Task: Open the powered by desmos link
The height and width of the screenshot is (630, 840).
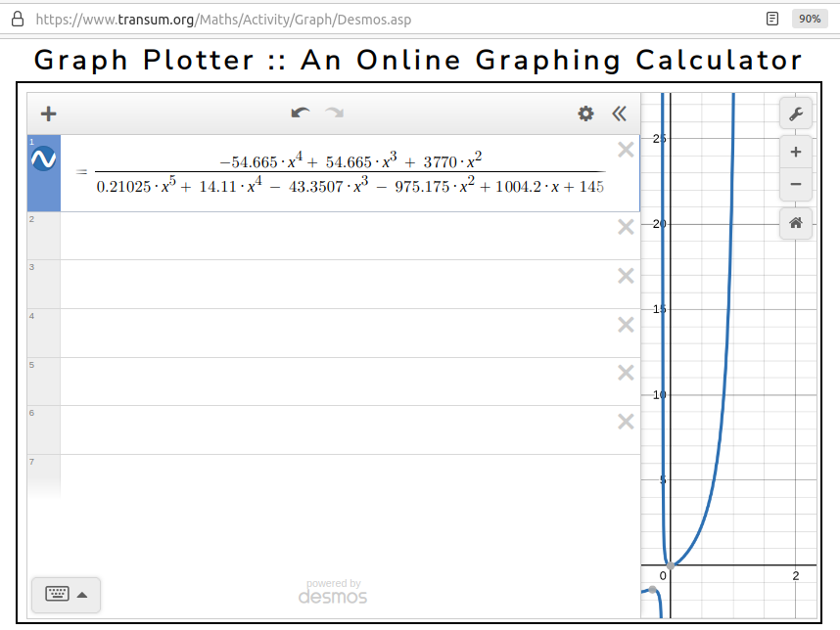Action: pyautogui.click(x=333, y=592)
